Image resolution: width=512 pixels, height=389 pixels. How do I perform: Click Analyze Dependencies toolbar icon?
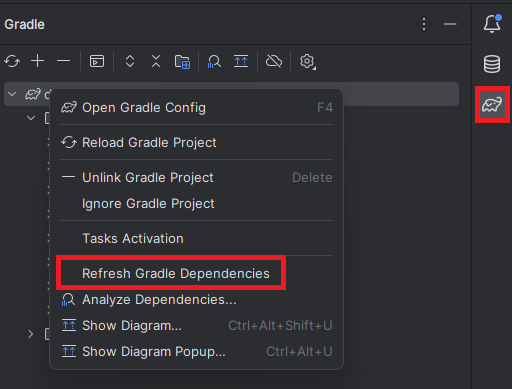214,62
